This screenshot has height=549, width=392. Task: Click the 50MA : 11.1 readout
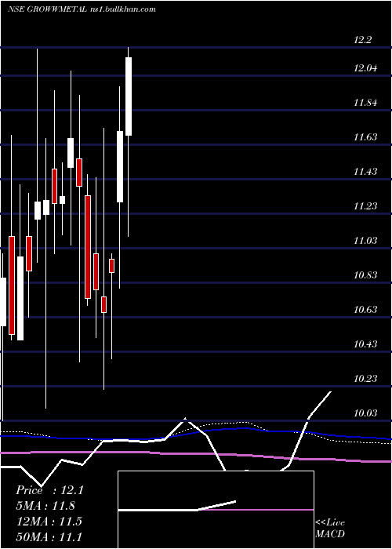pos(49,536)
